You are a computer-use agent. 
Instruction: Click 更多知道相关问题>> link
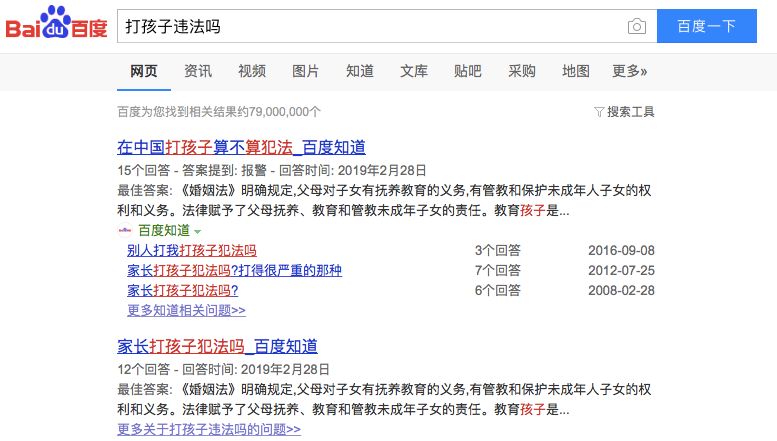[x=187, y=310]
